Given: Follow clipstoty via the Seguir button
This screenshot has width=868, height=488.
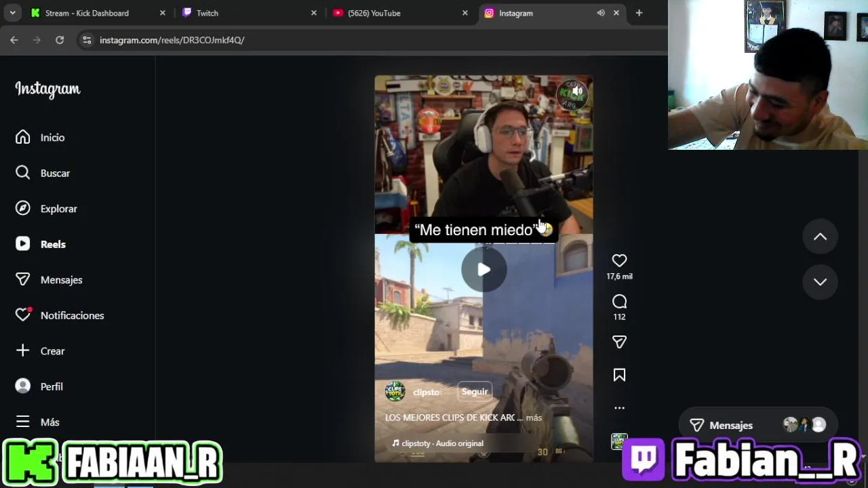Looking at the screenshot, I should coord(475,392).
